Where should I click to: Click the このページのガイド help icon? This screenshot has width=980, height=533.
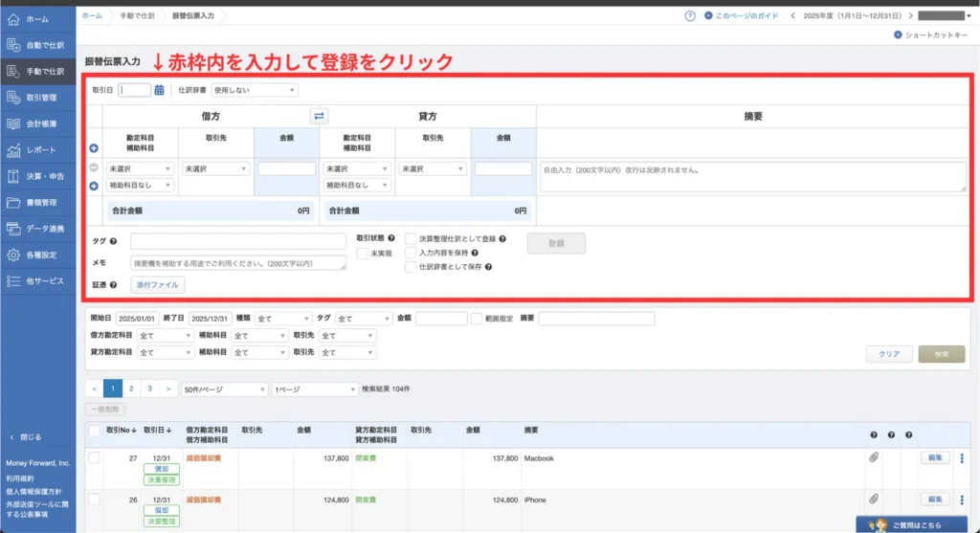[690, 16]
